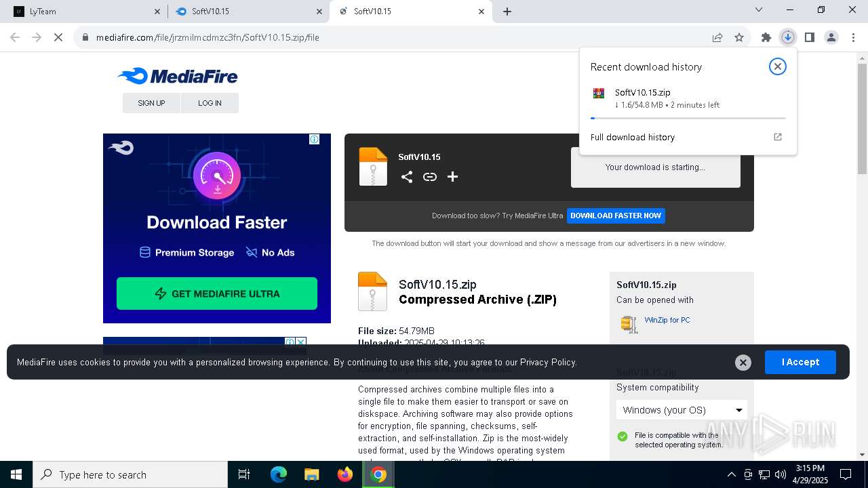Click the large zip file icon beside file name
Image resolution: width=868 pixels, height=488 pixels.
click(x=372, y=291)
